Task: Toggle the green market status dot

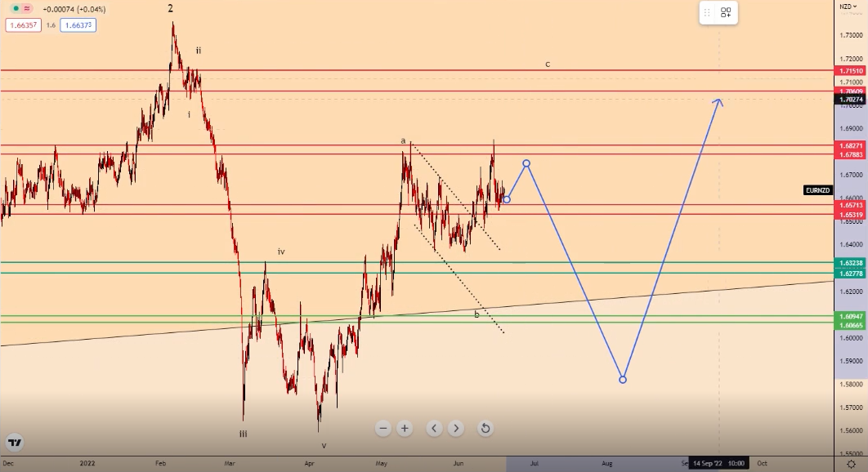Action: point(15,9)
